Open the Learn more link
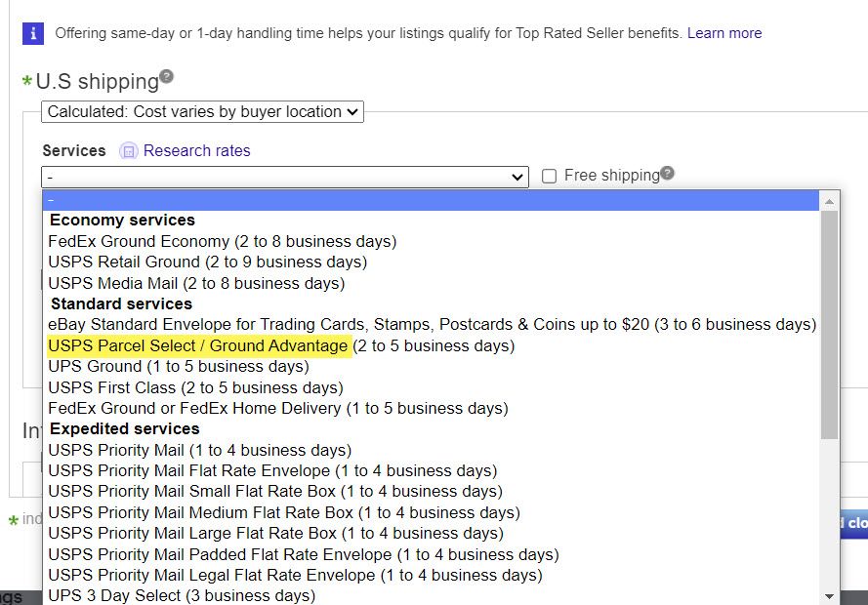The height and width of the screenshot is (605, 868). pyautogui.click(x=724, y=33)
